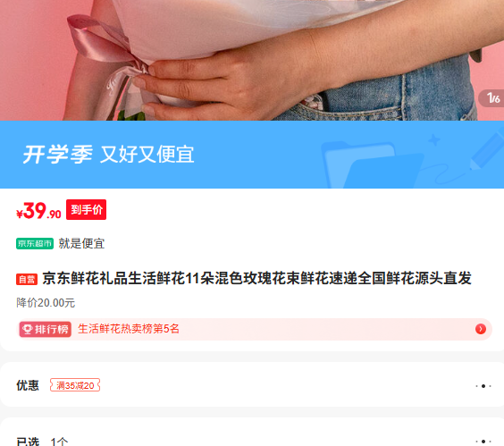Click the product title 京东鲜花礼品生活鲜花
The width and height of the screenshot is (504, 446).
point(256,279)
